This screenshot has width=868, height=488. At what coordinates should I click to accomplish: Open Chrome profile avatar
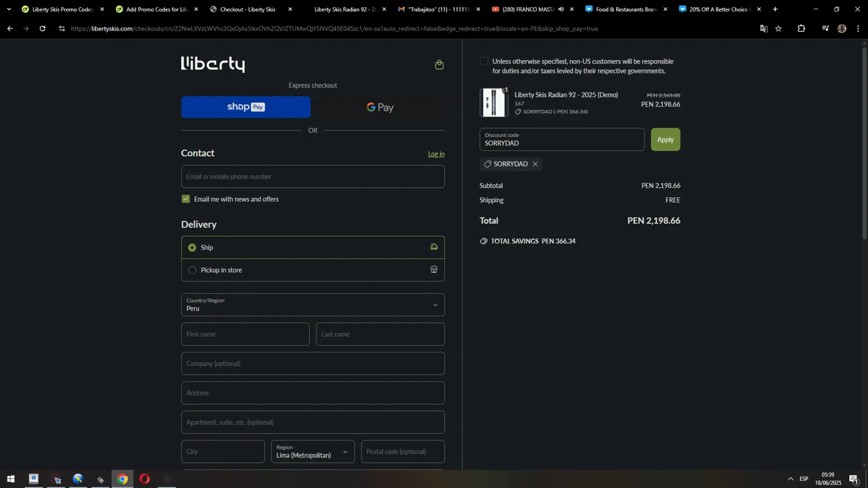click(842, 28)
